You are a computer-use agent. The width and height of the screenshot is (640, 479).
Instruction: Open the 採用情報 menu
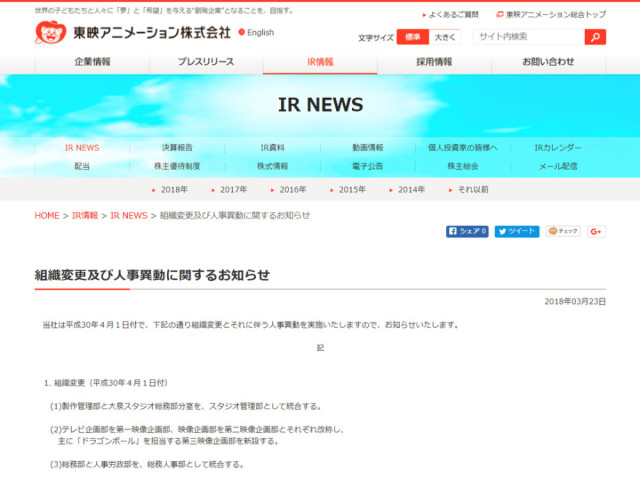point(434,62)
